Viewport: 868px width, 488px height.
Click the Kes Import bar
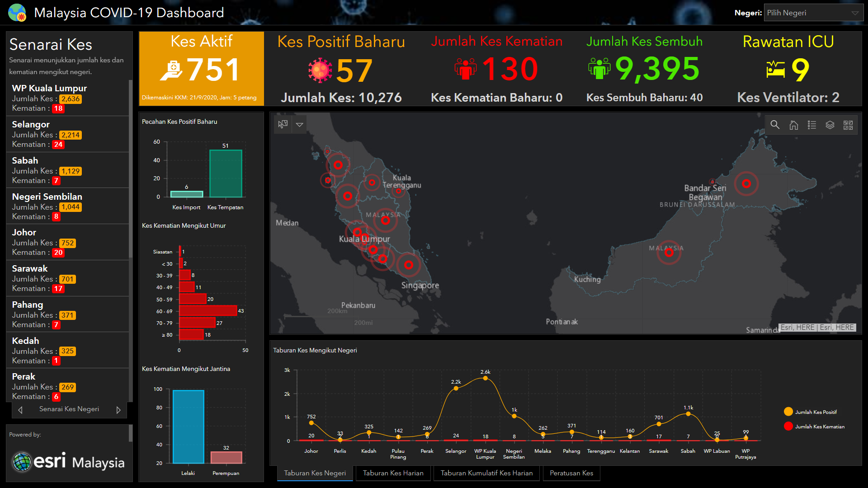(x=187, y=194)
